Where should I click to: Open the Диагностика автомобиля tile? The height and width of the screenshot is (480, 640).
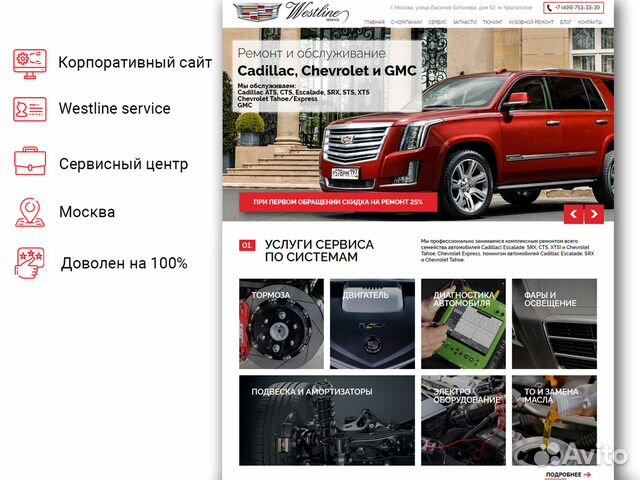tap(463, 324)
